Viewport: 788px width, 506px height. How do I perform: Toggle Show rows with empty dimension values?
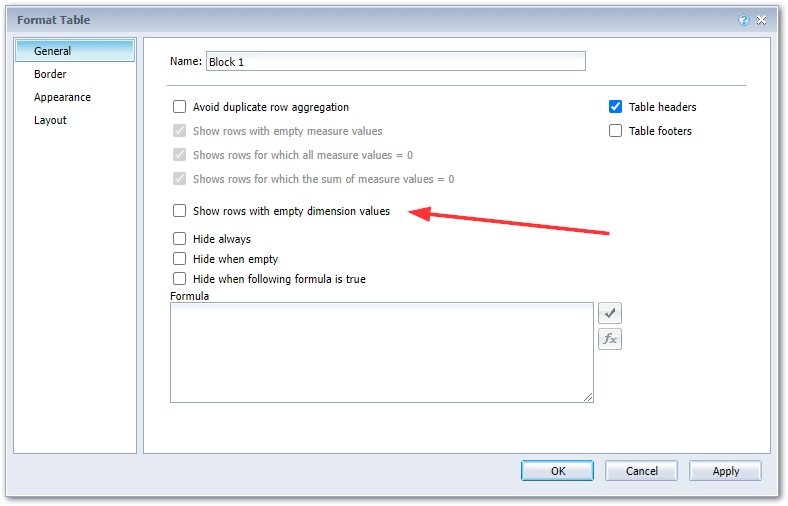coord(180,211)
